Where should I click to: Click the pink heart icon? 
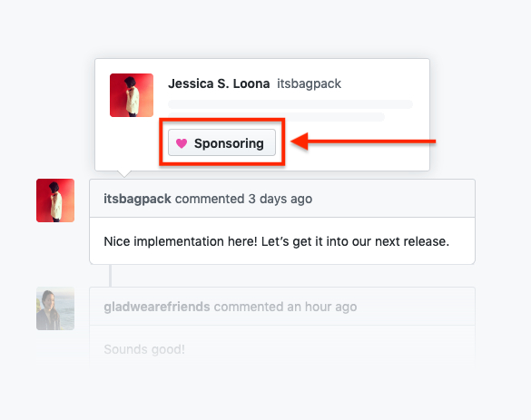(x=182, y=143)
